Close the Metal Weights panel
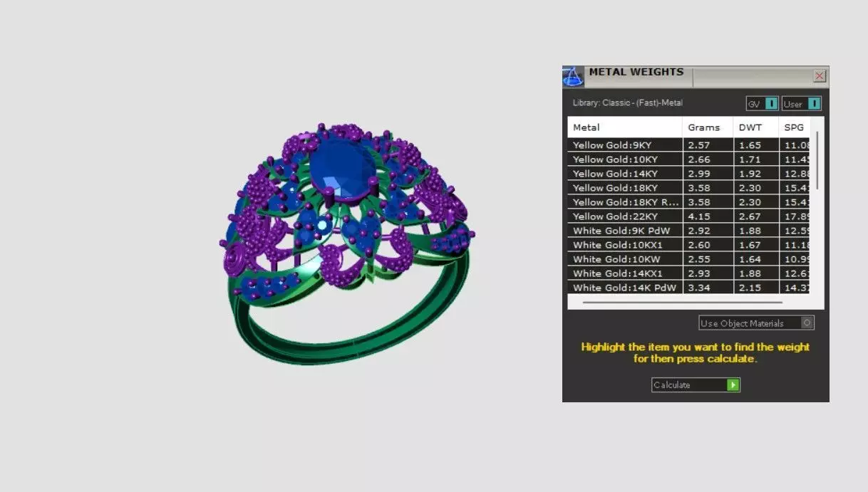This screenshot has width=868, height=492. tap(820, 75)
